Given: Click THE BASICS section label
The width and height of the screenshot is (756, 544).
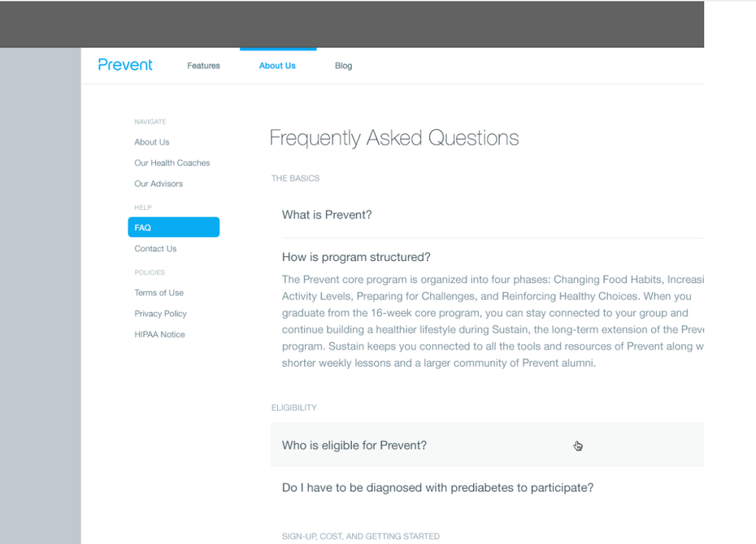Looking at the screenshot, I should click(x=296, y=178).
